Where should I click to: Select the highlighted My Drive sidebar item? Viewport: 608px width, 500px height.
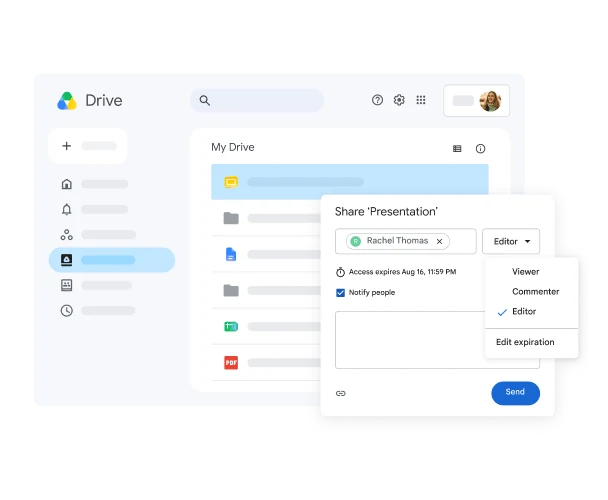(x=112, y=260)
